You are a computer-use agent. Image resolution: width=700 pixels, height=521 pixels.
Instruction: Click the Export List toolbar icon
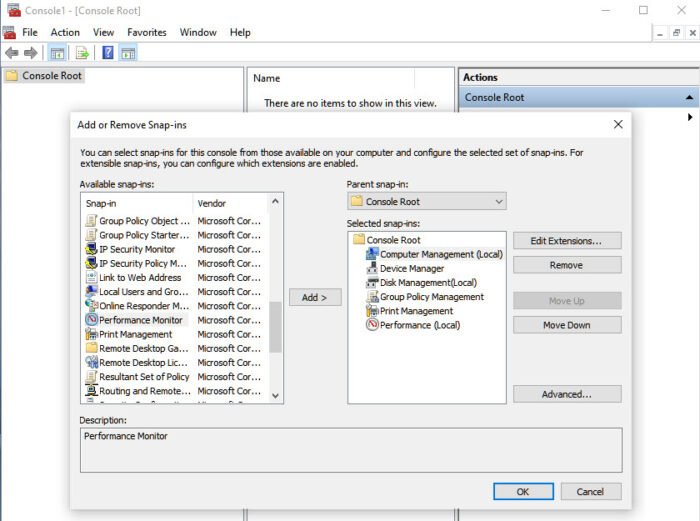point(82,53)
